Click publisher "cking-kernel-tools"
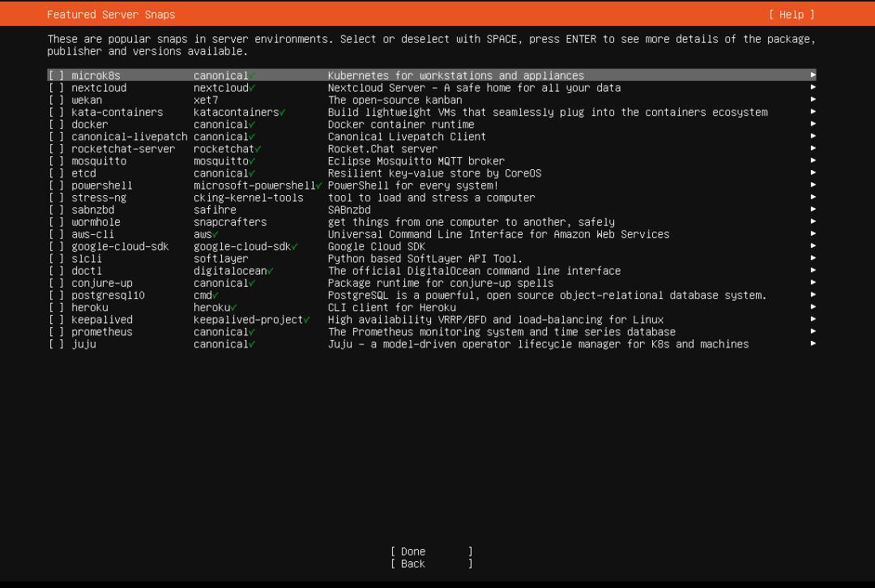Screen dimensions: 875x588 coord(249,198)
